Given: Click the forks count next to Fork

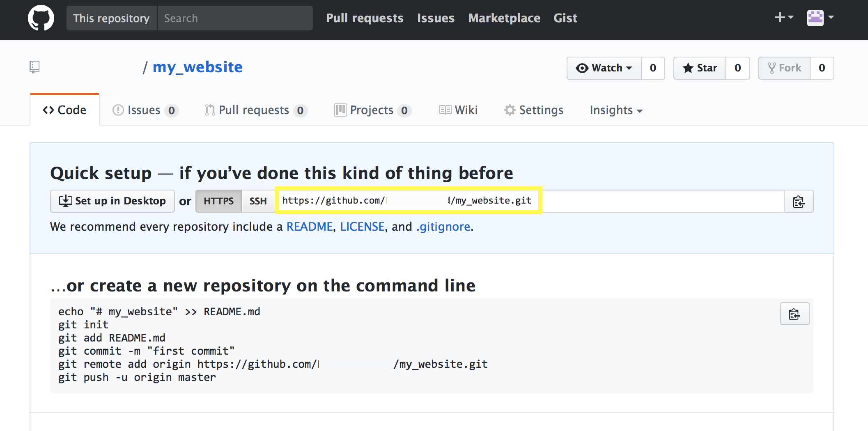Looking at the screenshot, I should pos(822,68).
